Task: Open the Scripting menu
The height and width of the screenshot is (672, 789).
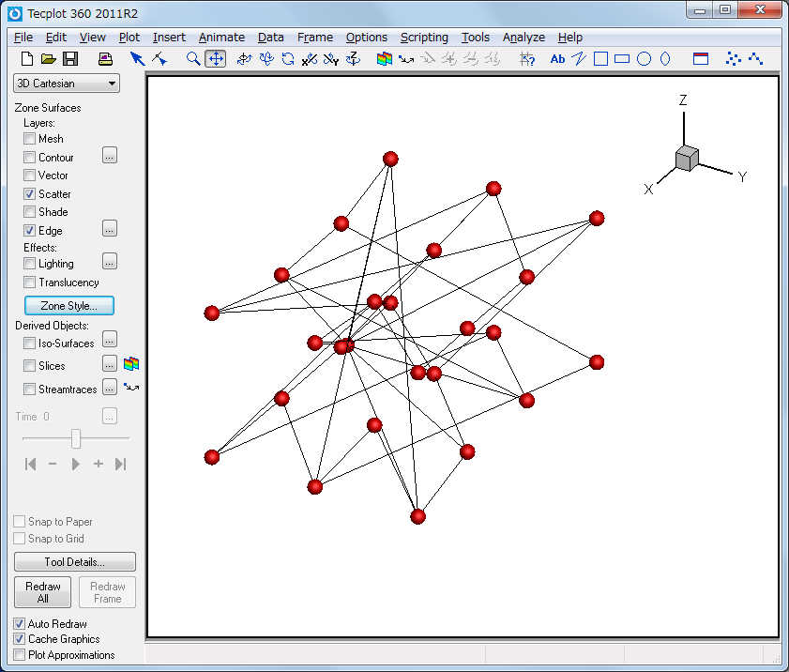Action: coord(424,38)
